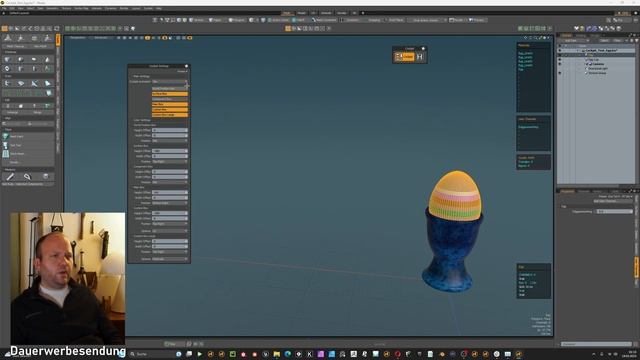Adjust Surface Box Height Offset field
This screenshot has width=640, height=360.
point(170,151)
